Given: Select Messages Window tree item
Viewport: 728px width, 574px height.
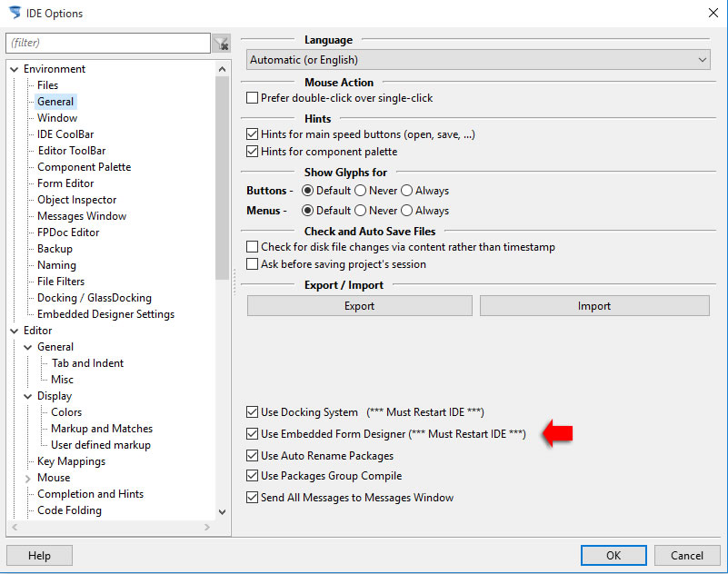Looking at the screenshot, I should pyautogui.click(x=82, y=216).
